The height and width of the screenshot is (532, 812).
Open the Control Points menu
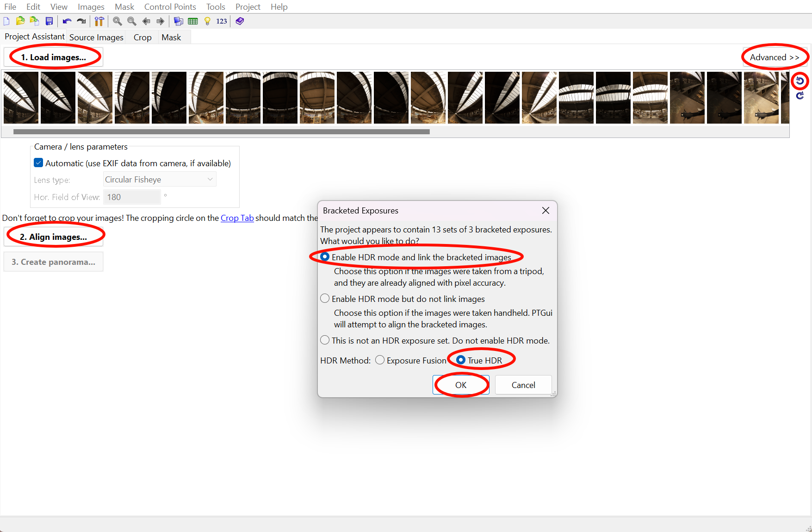point(170,7)
